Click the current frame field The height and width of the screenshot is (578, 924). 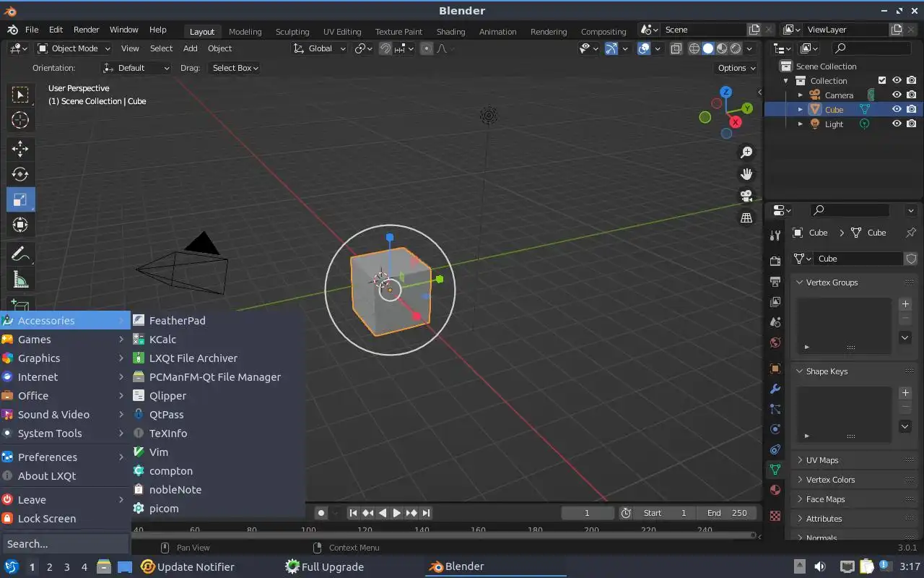click(587, 513)
